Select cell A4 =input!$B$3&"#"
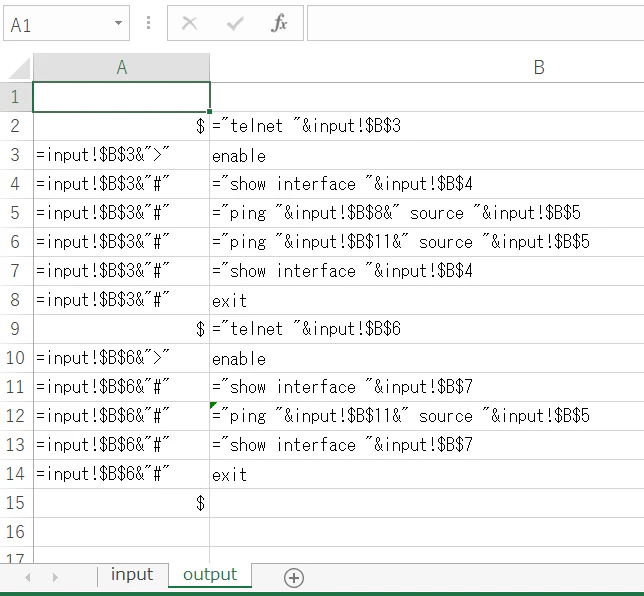This screenshot has width=644, height=596. point(122,184)
